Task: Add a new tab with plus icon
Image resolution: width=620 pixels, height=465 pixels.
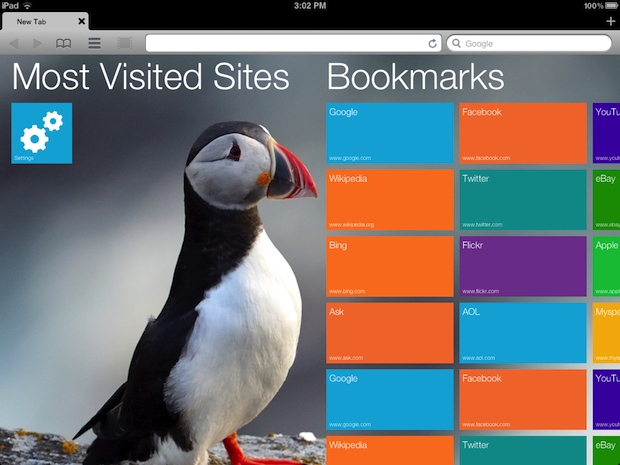Action: pos(611,21)
